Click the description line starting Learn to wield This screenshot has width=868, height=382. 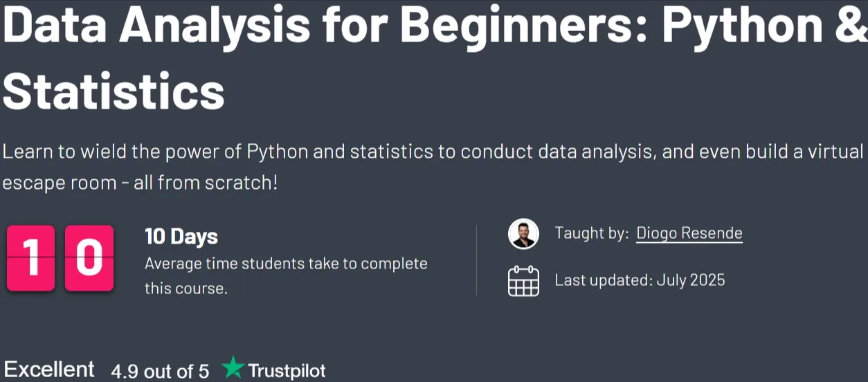point(433,152)
